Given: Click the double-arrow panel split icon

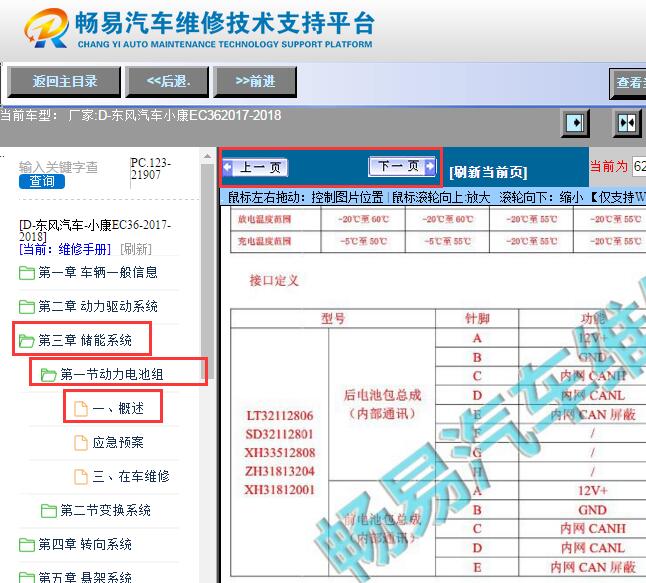Looking at the screenshot, I should click(x=627, y=123).
